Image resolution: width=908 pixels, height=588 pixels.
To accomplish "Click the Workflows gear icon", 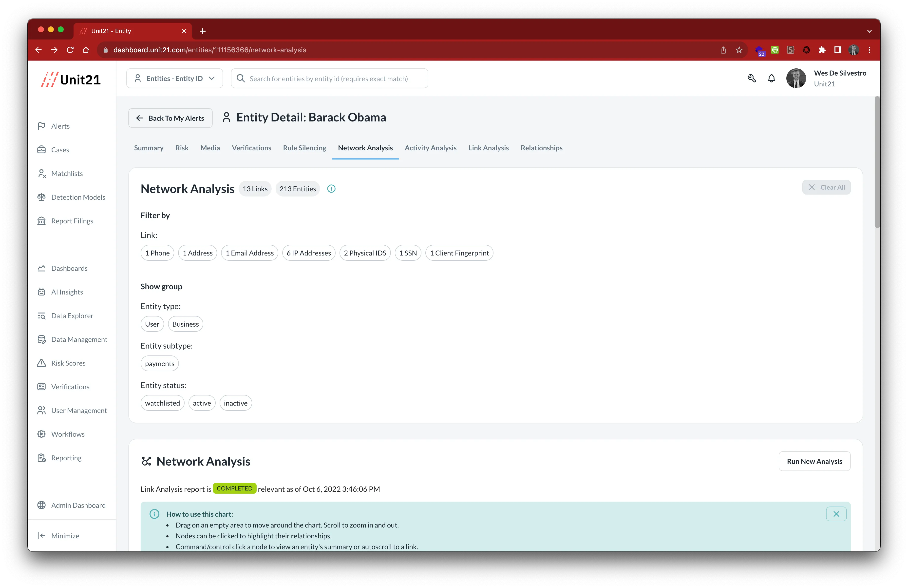I will click(42, 434).
